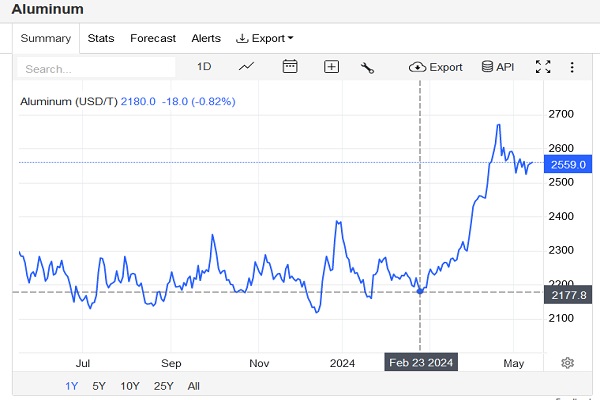Toggle fullscreen chart view

point(543,67)
